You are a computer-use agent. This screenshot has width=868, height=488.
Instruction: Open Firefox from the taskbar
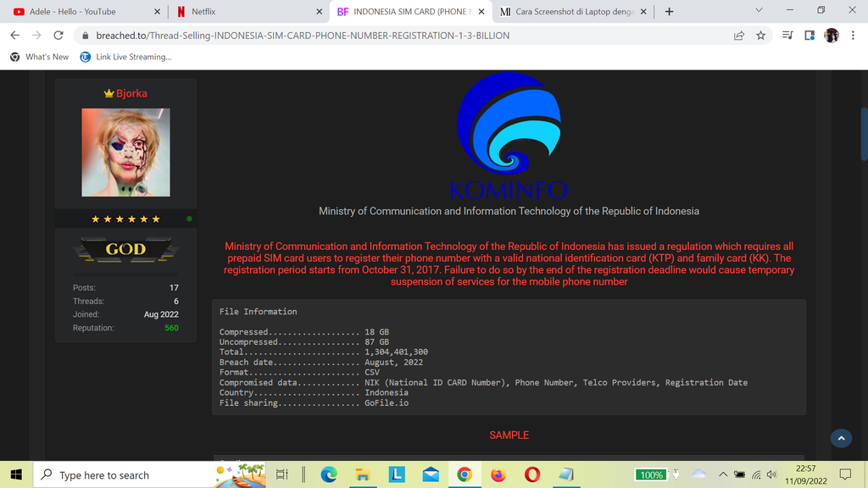tap(498, 474)
